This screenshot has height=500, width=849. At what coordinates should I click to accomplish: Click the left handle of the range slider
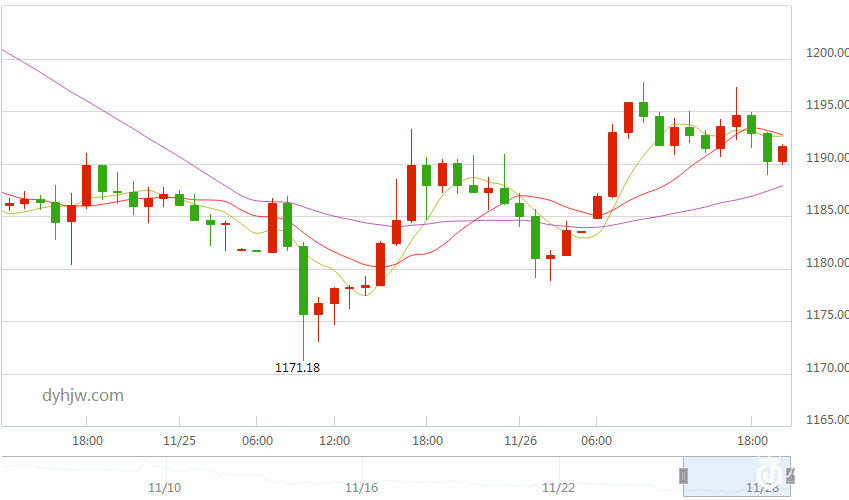pyautogui.click(x=685, y=475)
